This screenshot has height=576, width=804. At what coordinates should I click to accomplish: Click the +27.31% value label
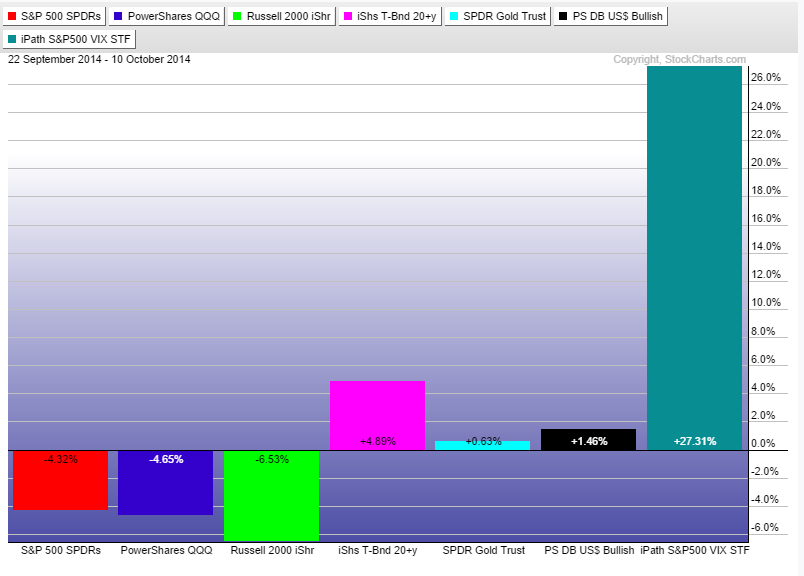pos(695,441)
